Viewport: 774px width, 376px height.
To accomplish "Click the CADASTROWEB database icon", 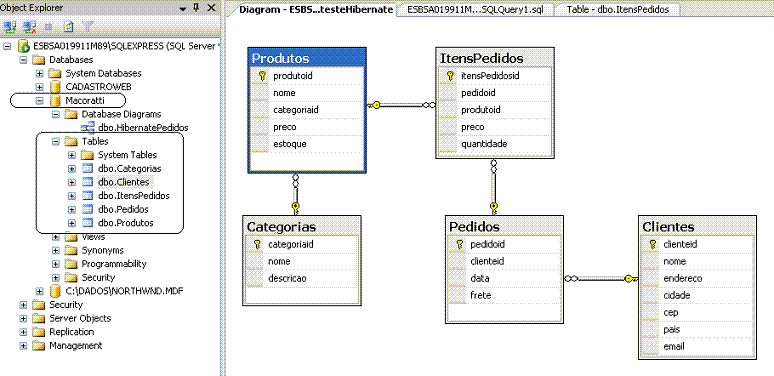I will [55, 87].
